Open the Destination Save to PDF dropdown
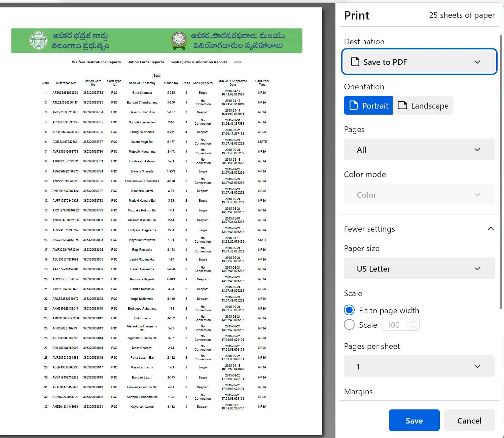The width and height of the screenshot is (504, 438). pyautogui.click(x=419, y=62)
